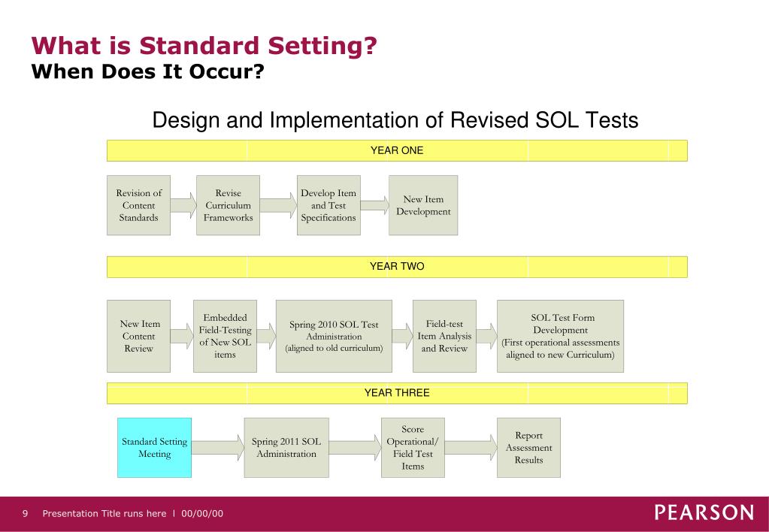Select the YEAR TWO yellow banner
769x532 pixels.
click(397, 267)
